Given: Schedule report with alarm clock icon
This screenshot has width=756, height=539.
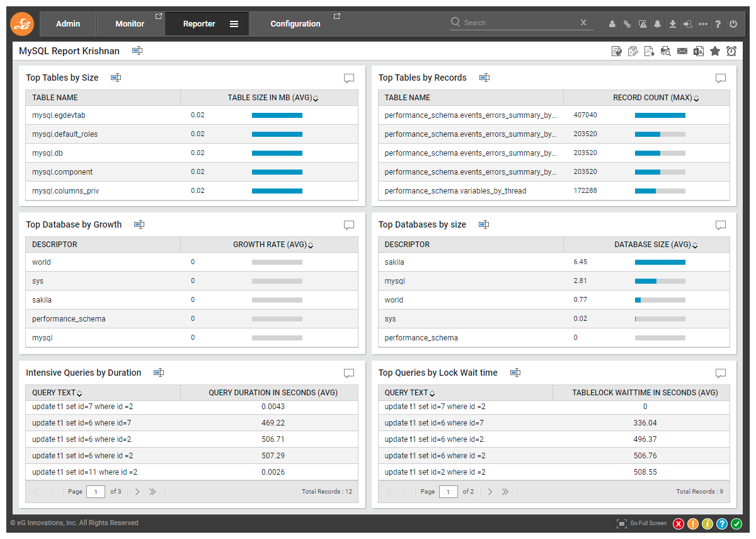Looking at the screenshot, I should point(731,51).
